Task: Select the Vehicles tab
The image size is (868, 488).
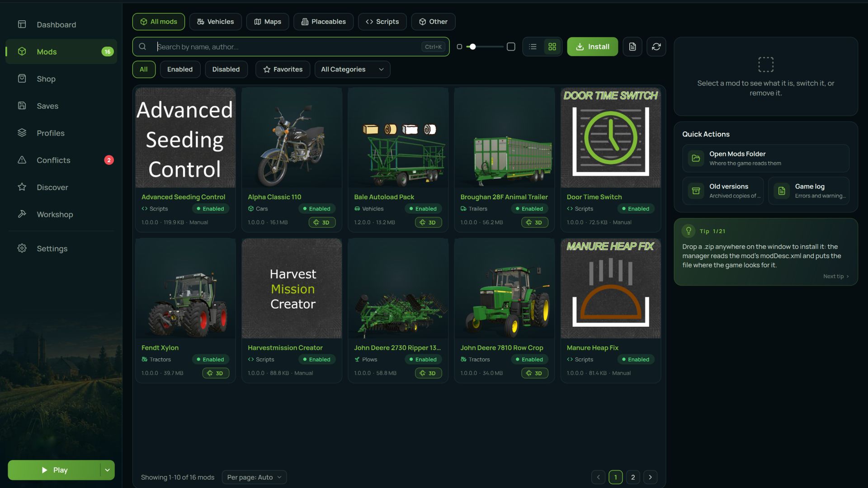Action: point(215,22)
